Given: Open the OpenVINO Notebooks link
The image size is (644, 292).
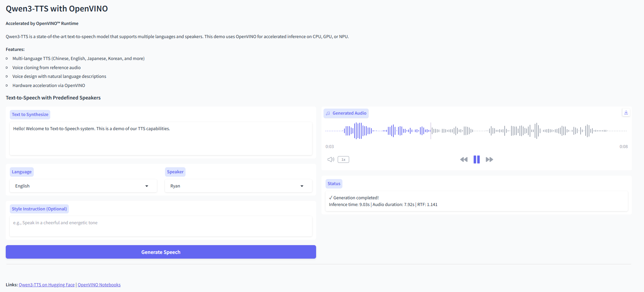Looking at the screenshot, I should [99, 285].
